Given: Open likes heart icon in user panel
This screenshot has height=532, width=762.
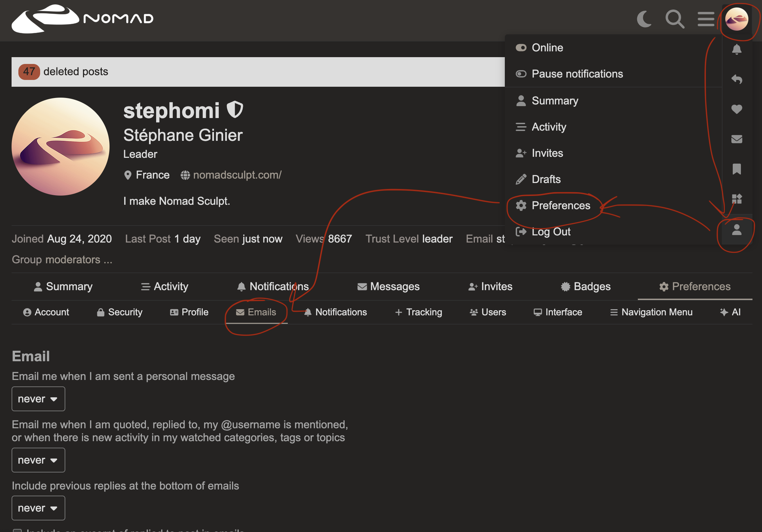Looking at the screenshot, I should (736, 109).
